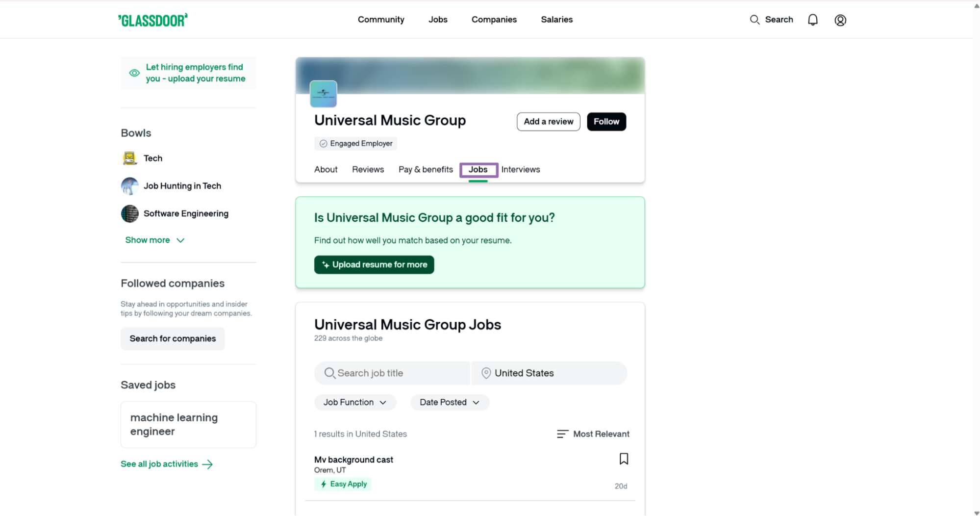Open the Community menu in top navigation
The height and width of the screenshot is (516, 980).
pos(381,20)
